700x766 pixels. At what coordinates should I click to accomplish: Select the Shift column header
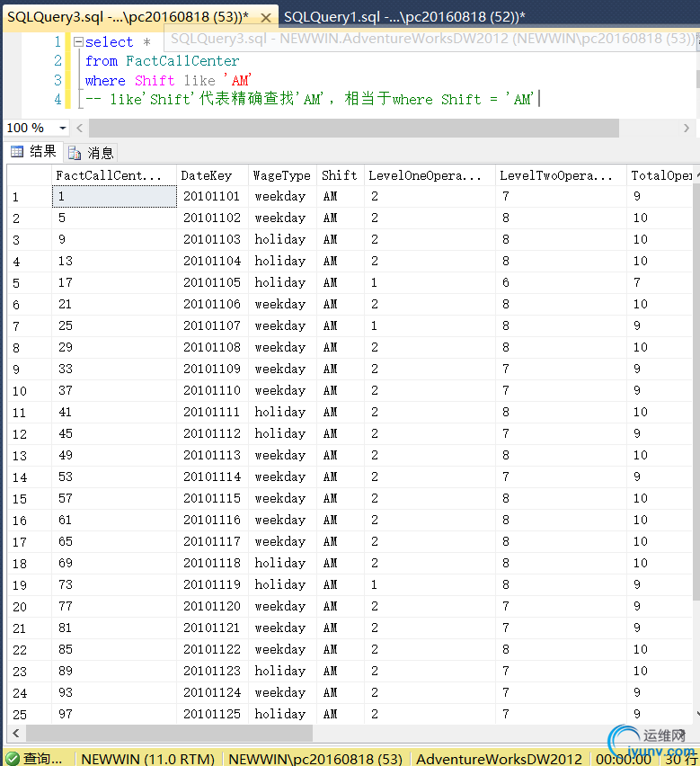point(341,175)
